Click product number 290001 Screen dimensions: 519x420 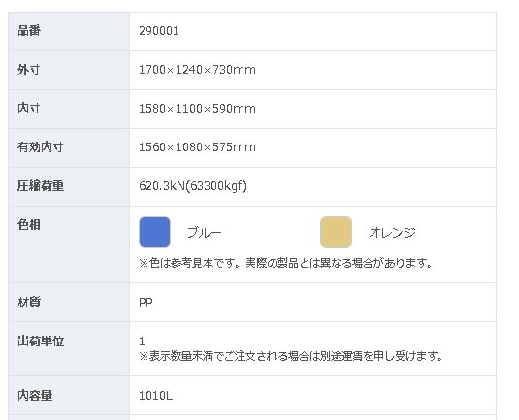click(159, 31)
